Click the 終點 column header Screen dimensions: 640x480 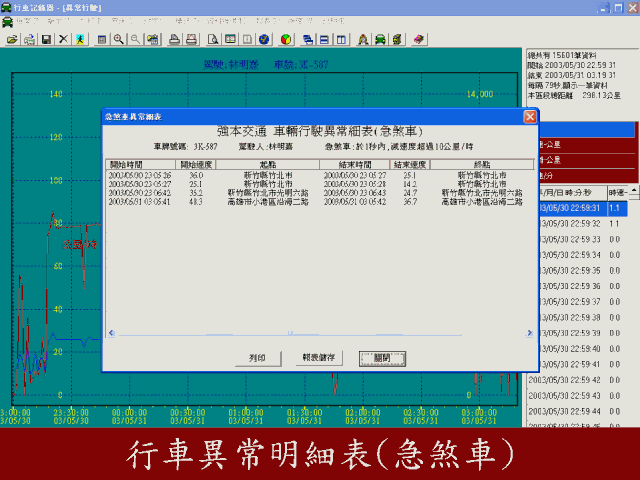(482, 164)
